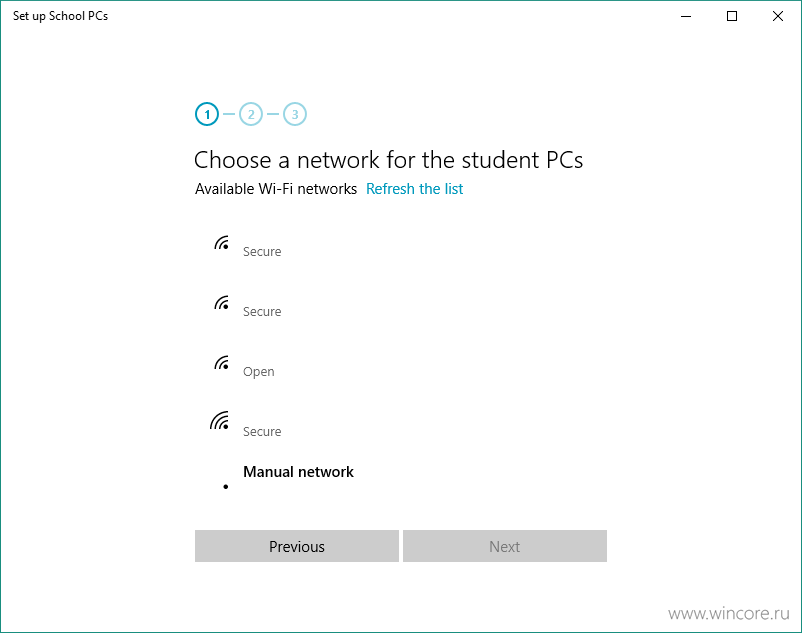Click the Set up School PCs title

tap(60, 16)
